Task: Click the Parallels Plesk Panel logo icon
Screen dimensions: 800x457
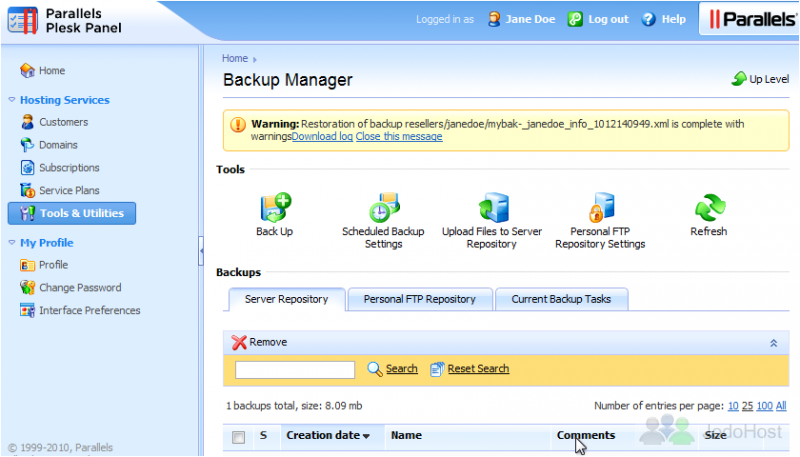Action: coord(23,20)
